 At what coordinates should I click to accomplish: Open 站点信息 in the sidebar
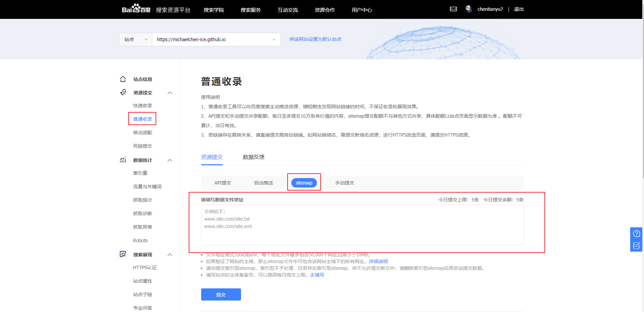[x=143, y=79]
